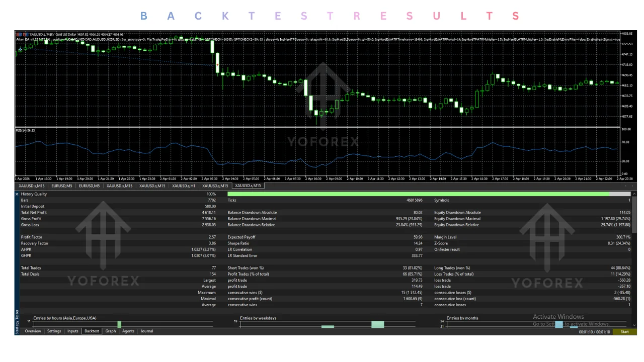
Task: Click Gross Loss value -2 938.05
Action: pyautogui.click(x=208, y=225)
